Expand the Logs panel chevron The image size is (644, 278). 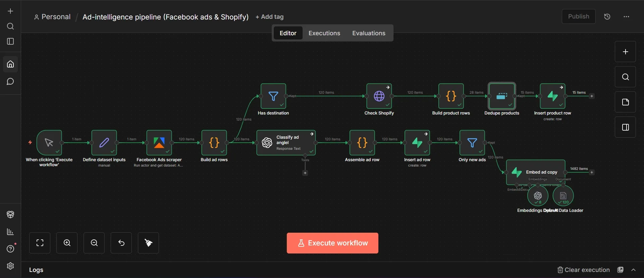click(x=633, y=270)
